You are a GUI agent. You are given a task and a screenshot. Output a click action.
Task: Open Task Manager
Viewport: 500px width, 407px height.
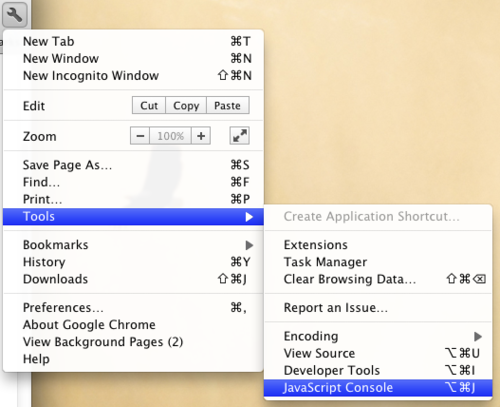[x=378, y=262]
